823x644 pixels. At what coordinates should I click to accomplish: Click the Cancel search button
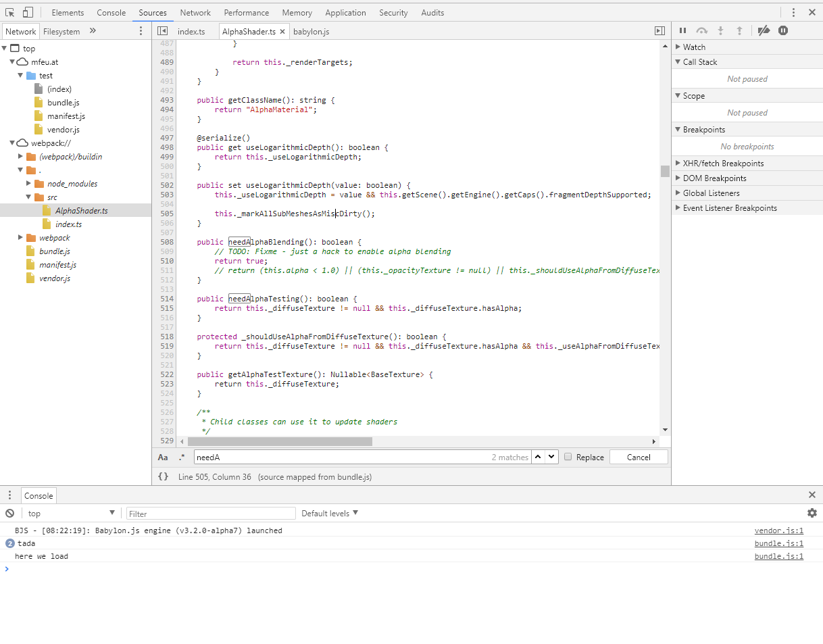tap(638, 457)
